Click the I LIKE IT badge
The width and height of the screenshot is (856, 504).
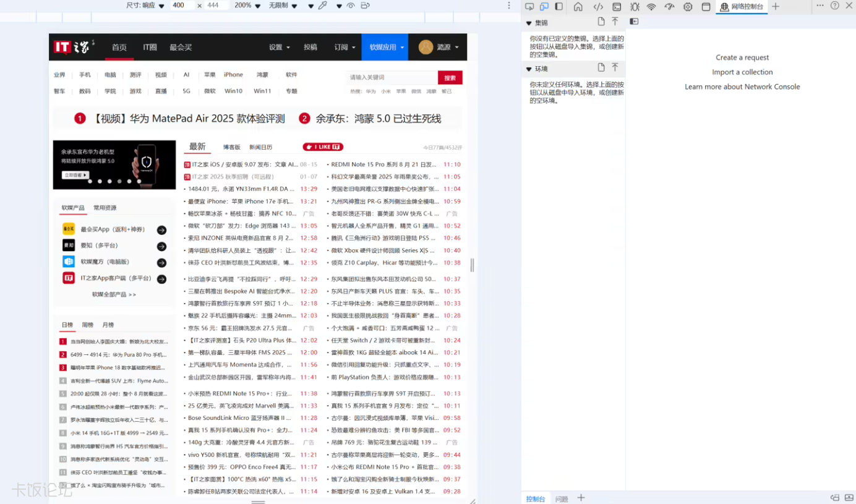(x=323, y=147)
